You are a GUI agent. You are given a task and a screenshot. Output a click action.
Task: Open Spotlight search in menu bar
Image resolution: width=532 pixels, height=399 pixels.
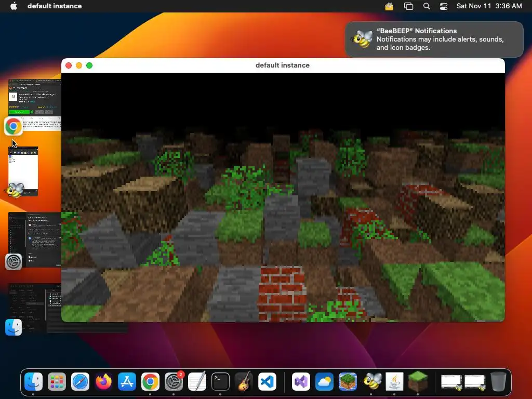[427, 6]
